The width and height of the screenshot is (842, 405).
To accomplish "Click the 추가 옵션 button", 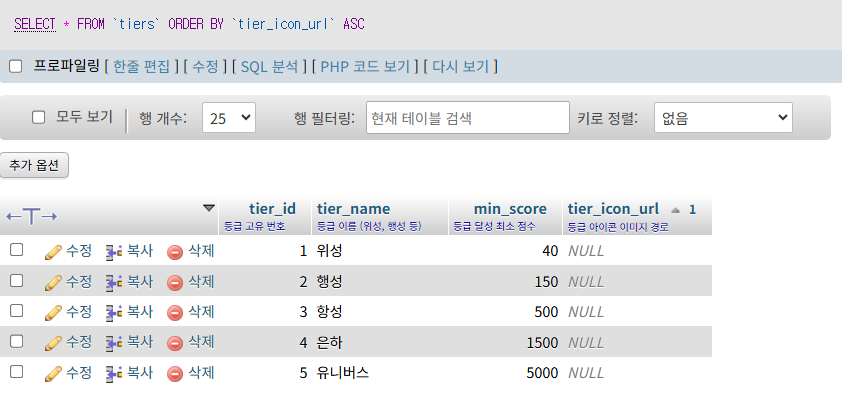I will point(34,165).
